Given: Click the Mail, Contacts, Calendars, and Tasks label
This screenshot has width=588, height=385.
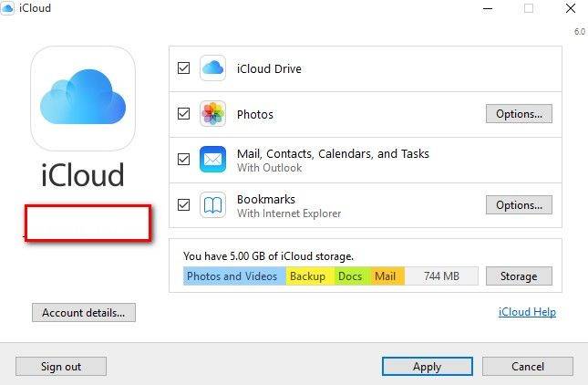Looking at the screenshot, I should coord(333,154).
